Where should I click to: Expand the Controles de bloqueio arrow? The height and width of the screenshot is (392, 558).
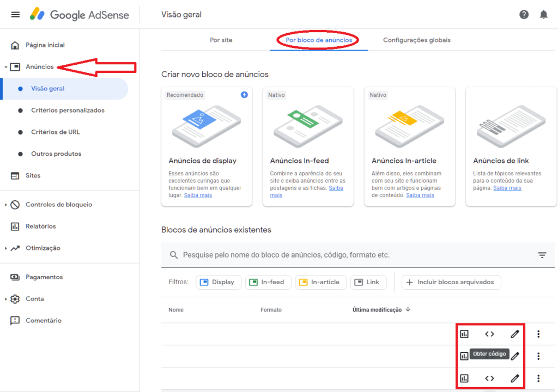(5, 205)
